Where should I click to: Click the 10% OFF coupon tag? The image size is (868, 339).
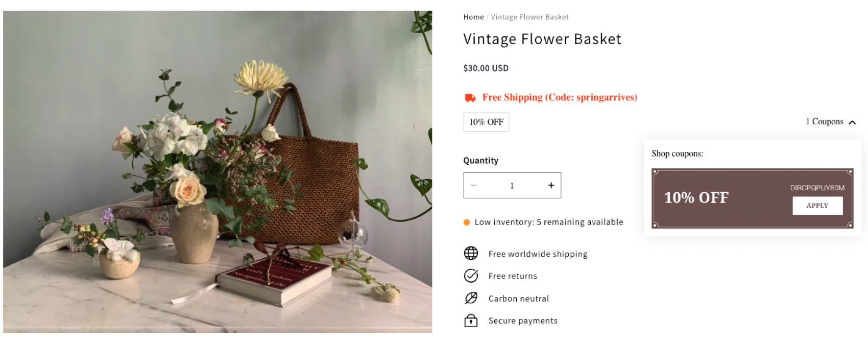coord(486,122)
